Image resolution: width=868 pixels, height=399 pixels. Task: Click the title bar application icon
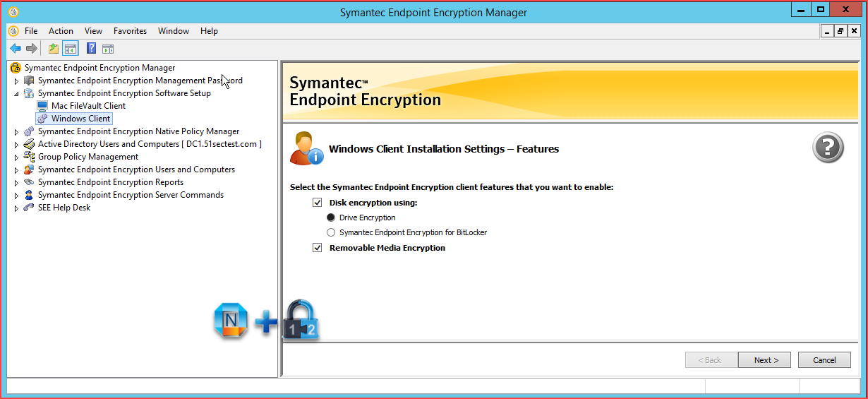tap(13, 12)
